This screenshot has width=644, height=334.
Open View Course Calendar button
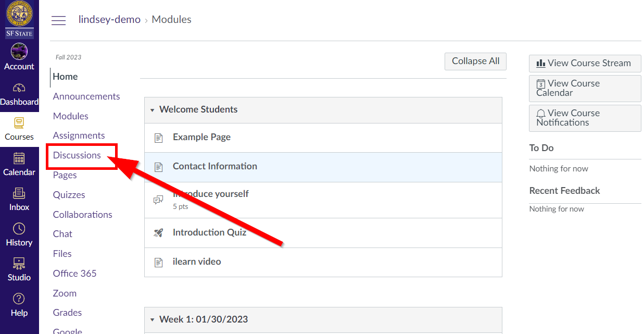[585, 88]
